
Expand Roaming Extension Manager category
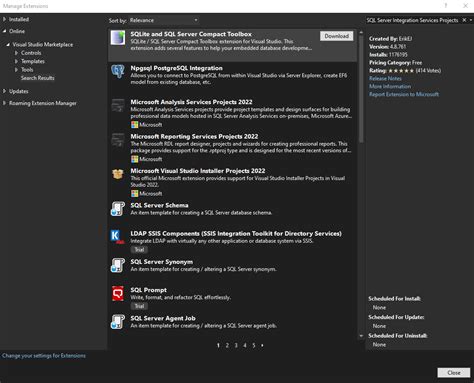pyautogui.click(x=4, y=103)
